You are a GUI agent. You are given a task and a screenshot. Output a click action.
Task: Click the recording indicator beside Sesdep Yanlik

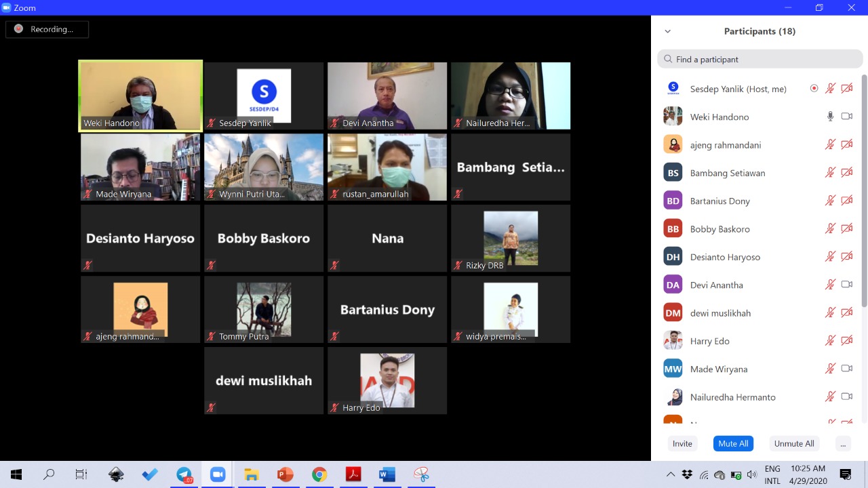814,89
